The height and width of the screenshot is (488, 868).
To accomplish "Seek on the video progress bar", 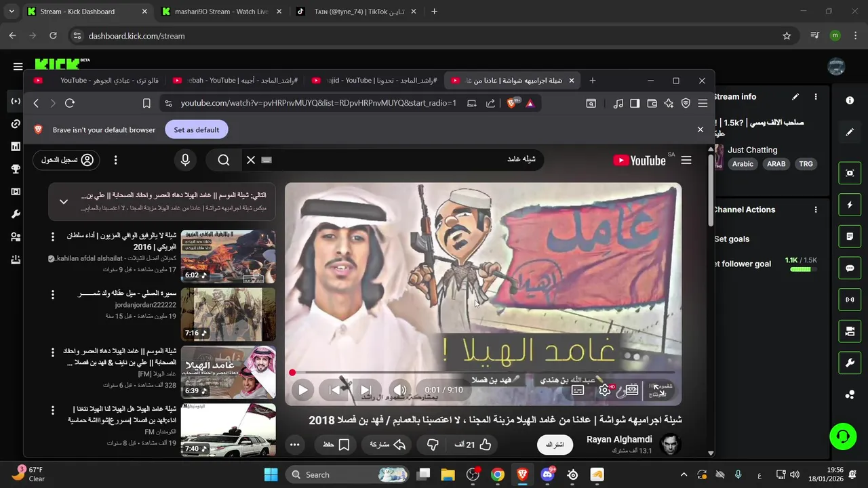I will 483,373.
